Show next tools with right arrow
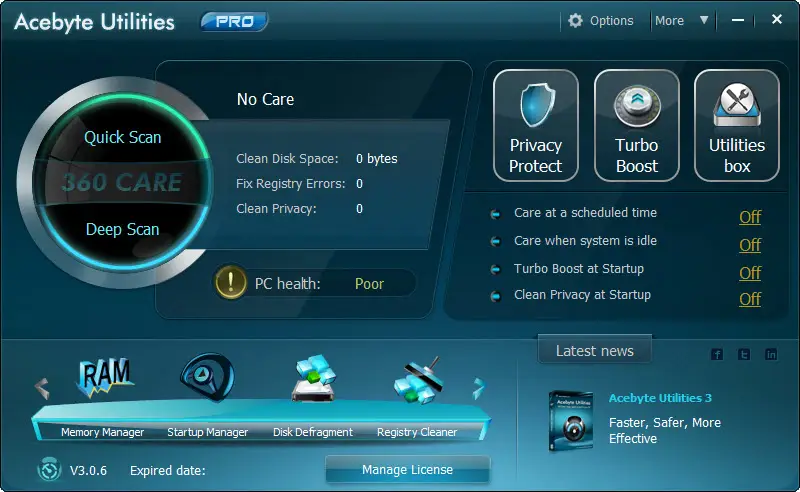This screenshot has height=492, width=800. pyautogui.click(x=478, y=388)
